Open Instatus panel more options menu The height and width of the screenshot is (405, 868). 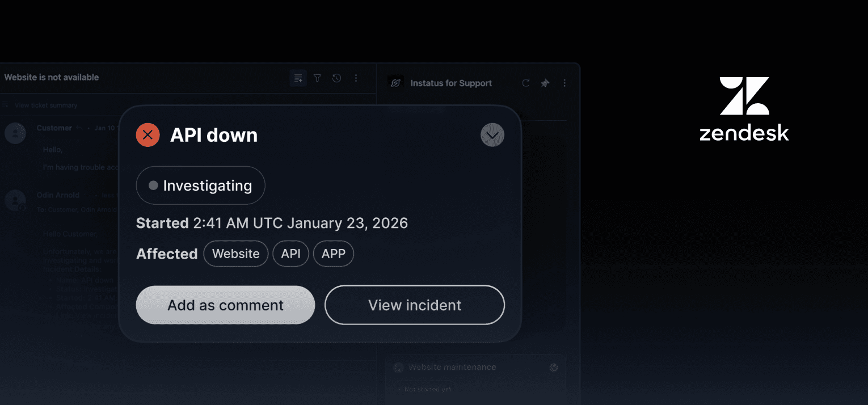tap(564, 83)
